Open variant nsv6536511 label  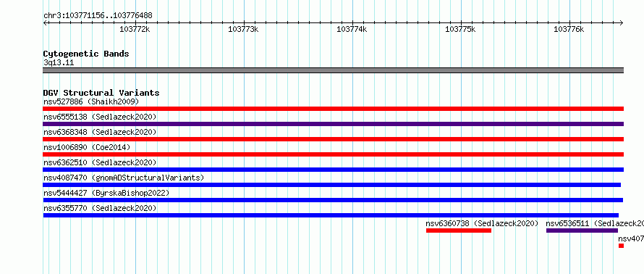tap(595, 223)
